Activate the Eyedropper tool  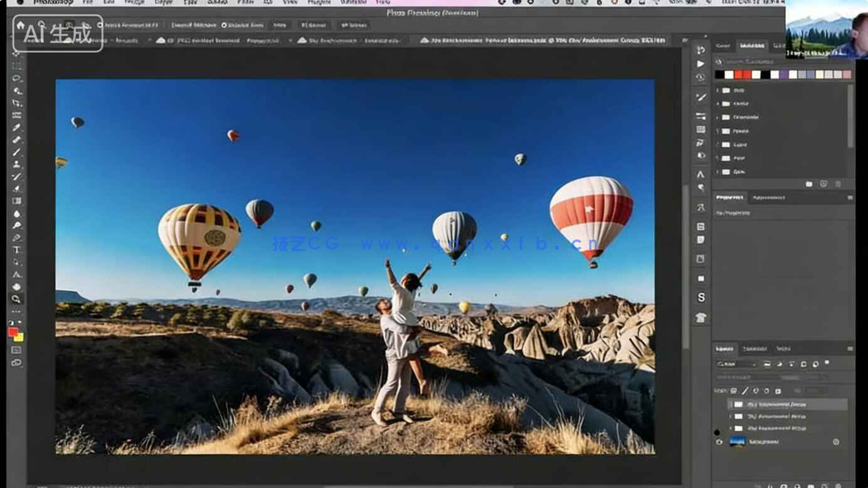tap(16, 127)
